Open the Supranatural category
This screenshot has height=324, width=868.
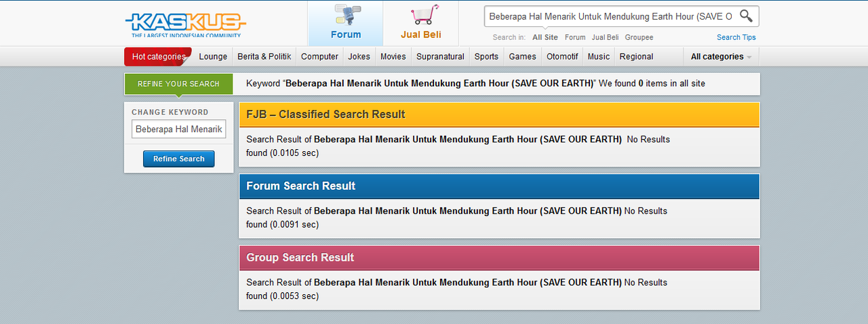pyautogui.click(x=440, y=57)
